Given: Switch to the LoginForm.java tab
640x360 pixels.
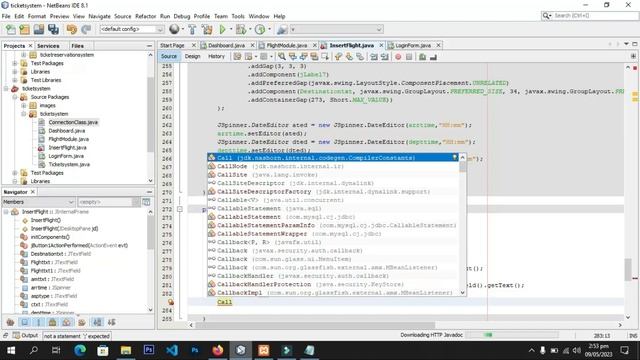Looking at the screenshot, I should (x=413, y=45).
